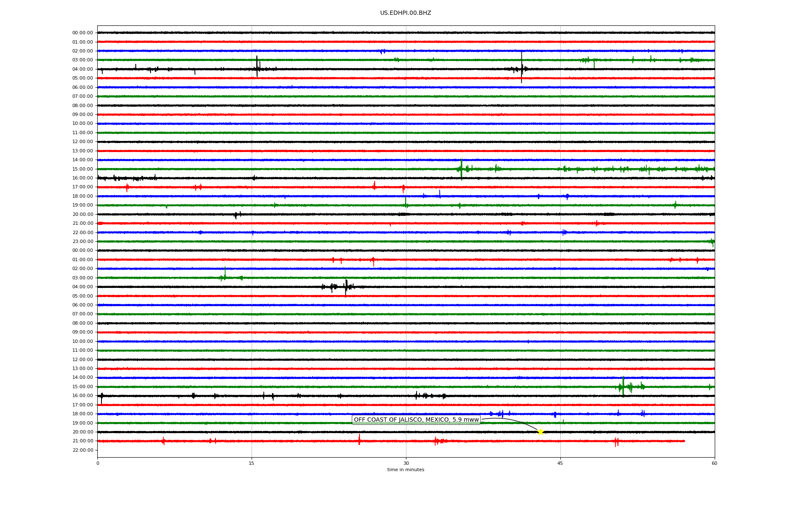Screen dimensions: 812x508
Task: Click the 21:00:00 label of the shortened last red trace
Action: [x=82, y=441]
